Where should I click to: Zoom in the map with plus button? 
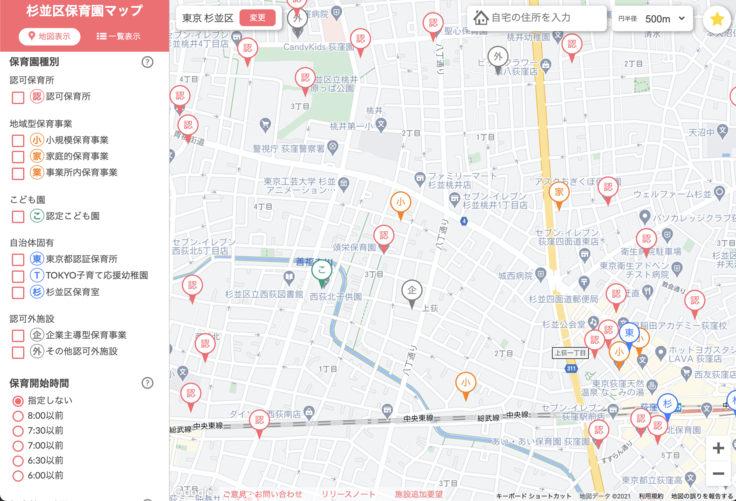[717, 447]
